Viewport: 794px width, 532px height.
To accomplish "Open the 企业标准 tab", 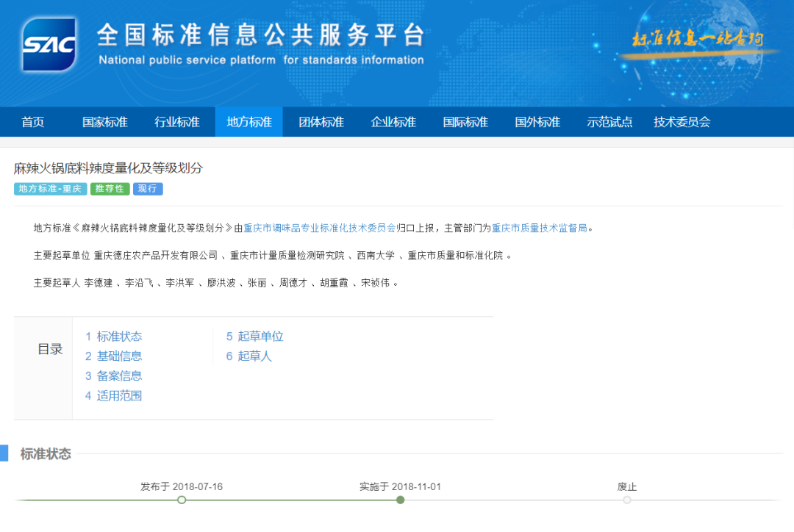I will [x=393, y=122].
